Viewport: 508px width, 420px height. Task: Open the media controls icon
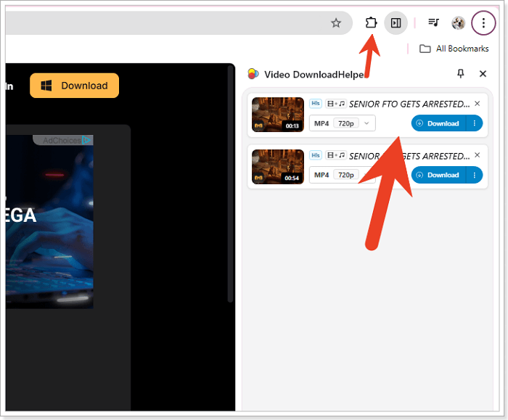click(433, 22)
